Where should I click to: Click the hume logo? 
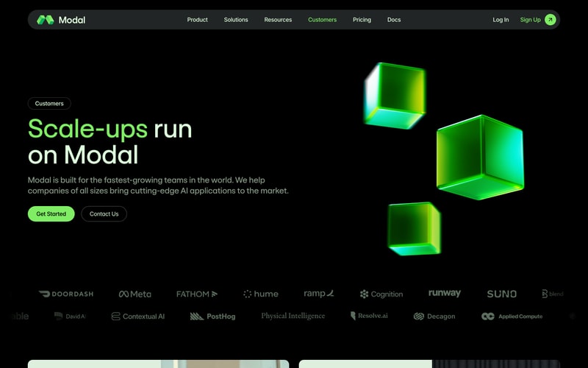click(x=261, y=294)
